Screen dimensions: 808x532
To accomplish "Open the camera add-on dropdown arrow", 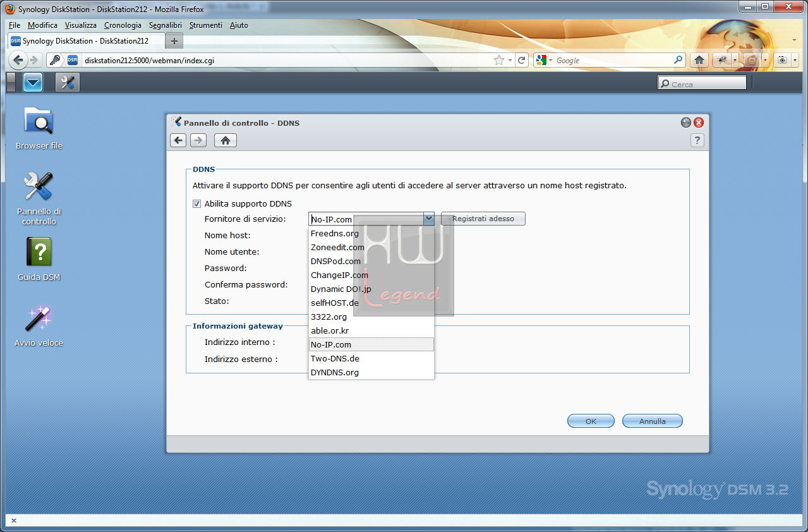I will click(x=795, y=60).
